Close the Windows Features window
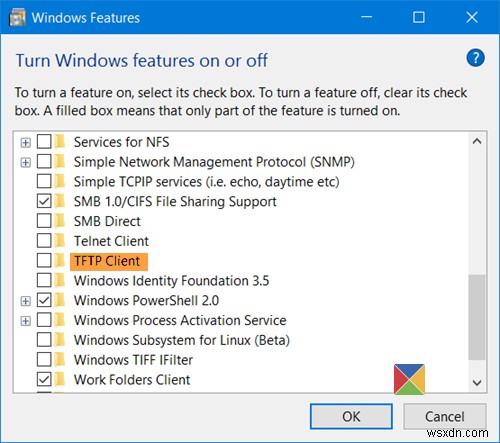Viewport: 500px width, 443px height. coord(472,17)
